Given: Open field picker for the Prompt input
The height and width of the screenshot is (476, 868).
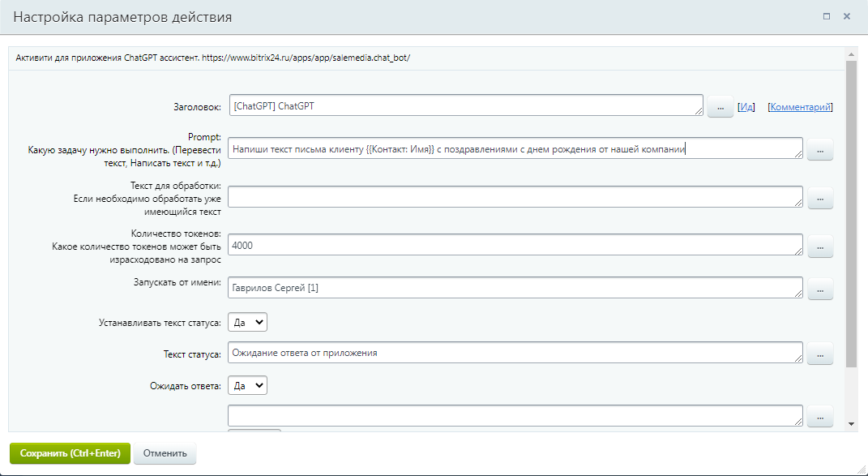Looking at the screenshot, I should (819, 150).
